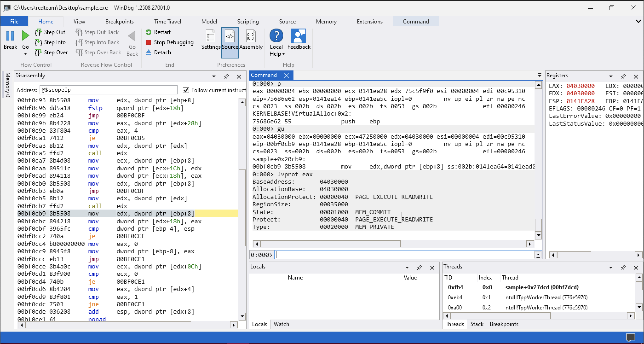Click the Locals Name column header
Viewport: 644px width, 344px height.
point(295,278)
